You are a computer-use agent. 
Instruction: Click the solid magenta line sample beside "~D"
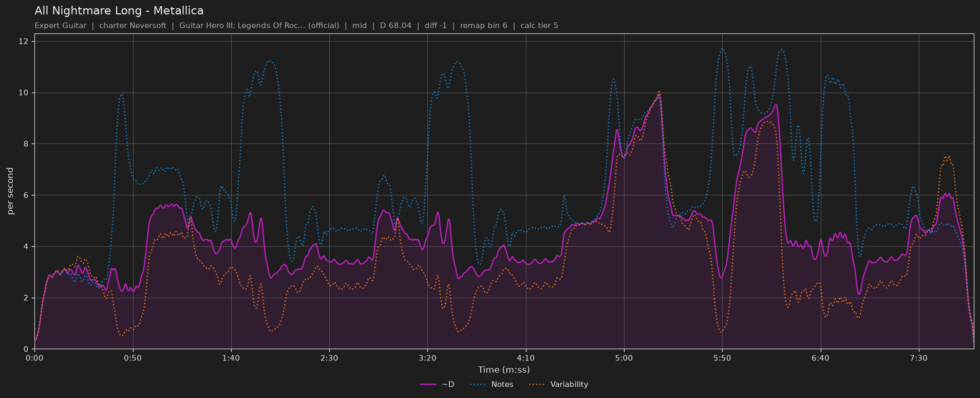[428, 385]
